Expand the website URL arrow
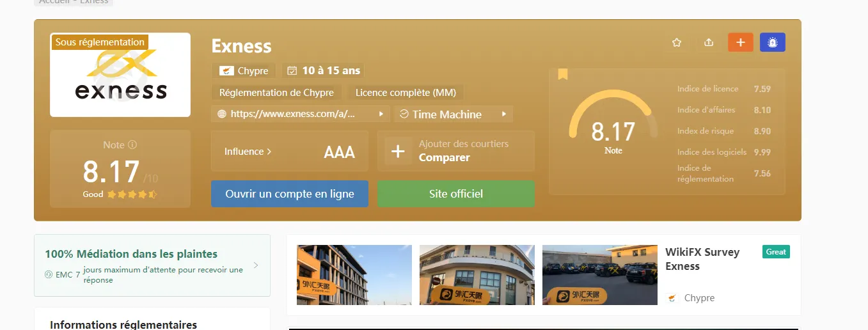The image size is (868, 330). (x=381, y=114)
